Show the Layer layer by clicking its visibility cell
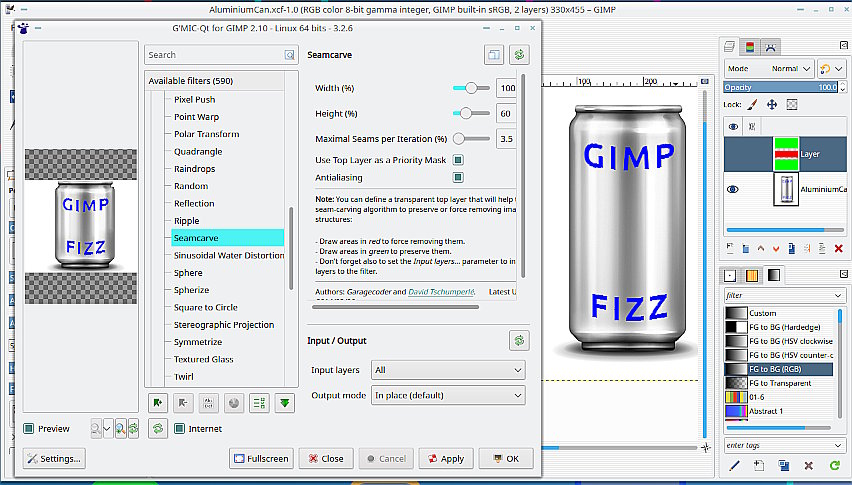 coord(732,154)
